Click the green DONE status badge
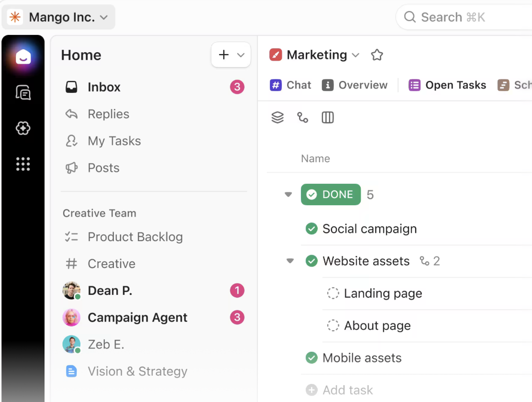Image resolution: width=532 pixels, height=402 pixels. [x=331, y=194]
